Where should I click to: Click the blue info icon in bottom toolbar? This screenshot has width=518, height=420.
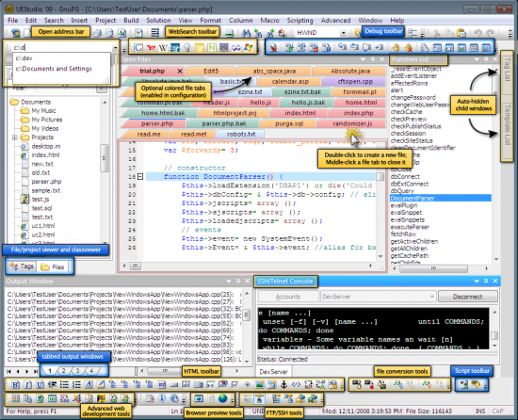click(x=162, y=398)
